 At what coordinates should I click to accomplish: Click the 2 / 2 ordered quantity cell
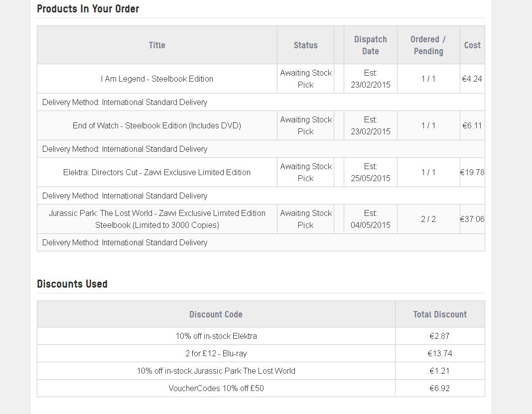(428, 219)
